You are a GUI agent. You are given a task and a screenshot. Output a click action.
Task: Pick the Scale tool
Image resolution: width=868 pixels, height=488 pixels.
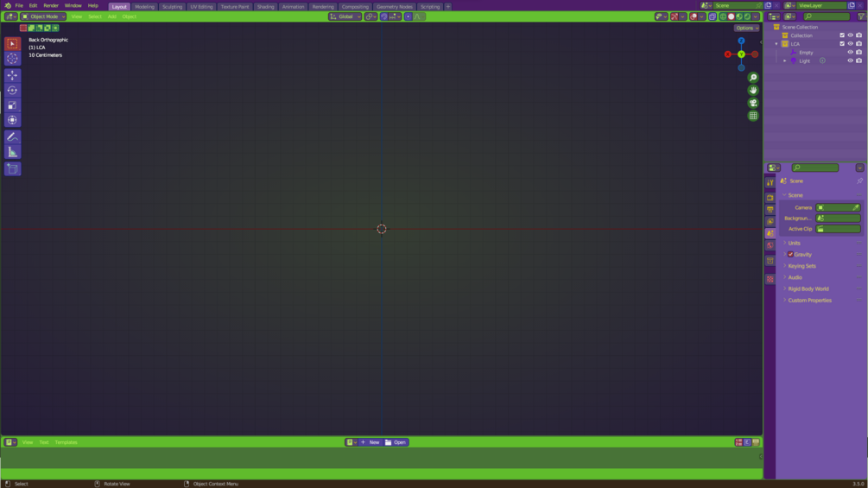[x=12, y=105]
